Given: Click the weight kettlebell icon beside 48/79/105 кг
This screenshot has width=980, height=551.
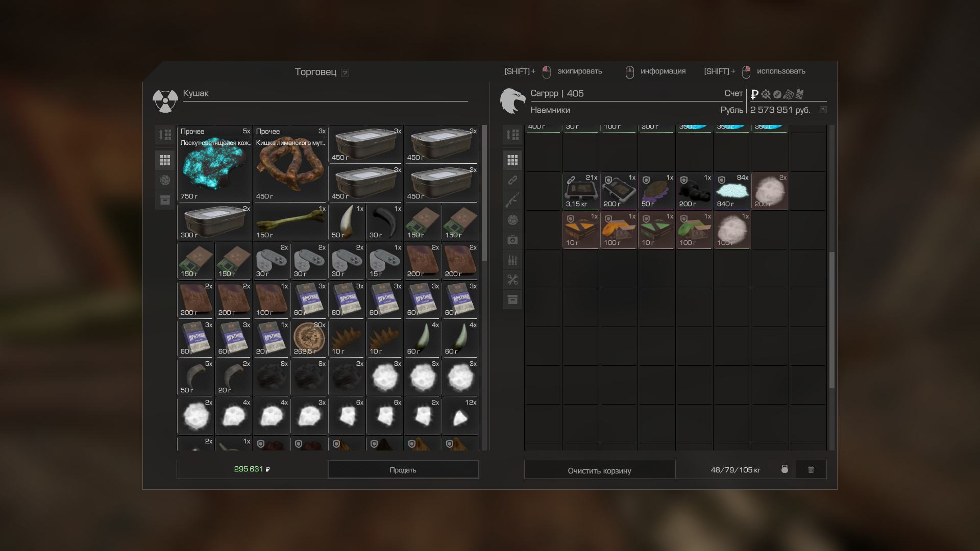Looking at the screenshot, I should [785, 469].
